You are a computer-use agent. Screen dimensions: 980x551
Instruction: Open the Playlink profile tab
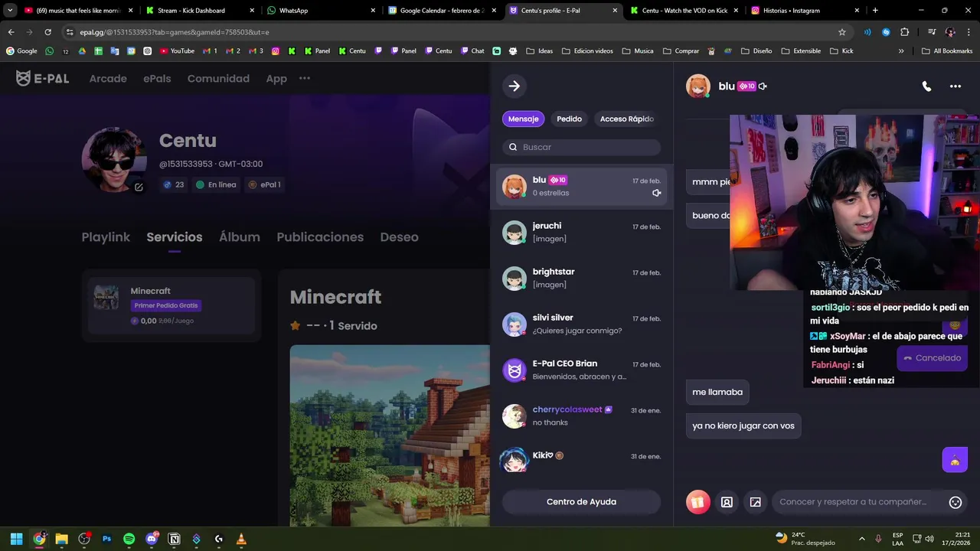coord(106,237)
